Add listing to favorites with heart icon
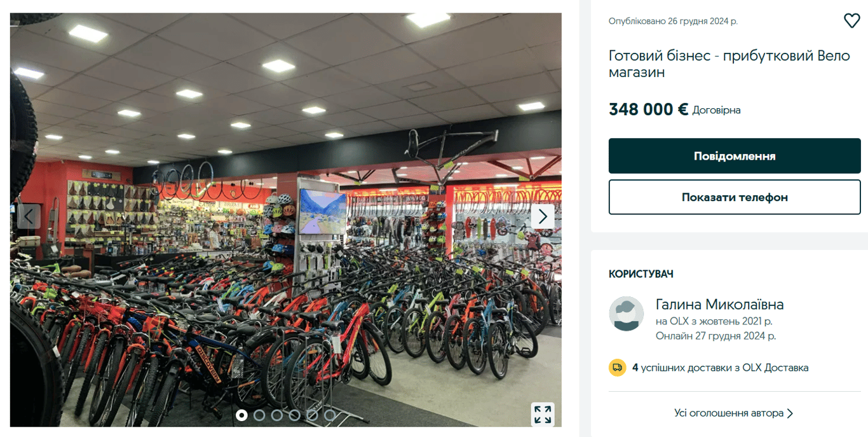Viewport: 868px width, 437px height. [851, 21]
